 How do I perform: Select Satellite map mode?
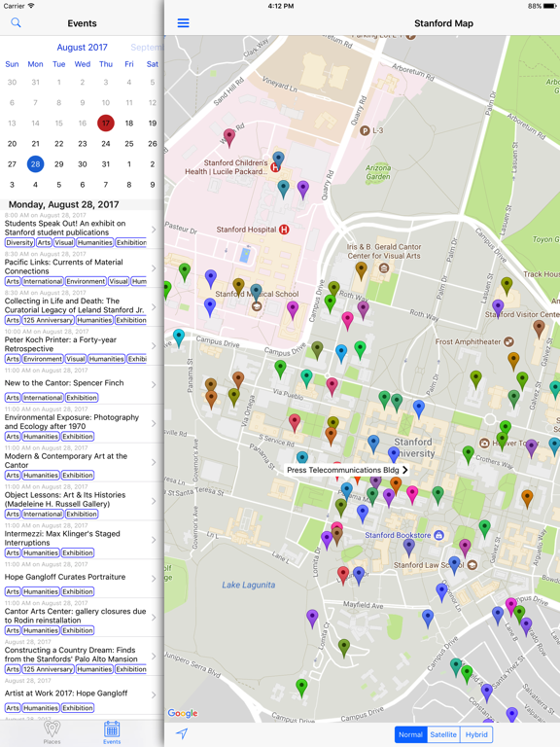tap(443, 734)
